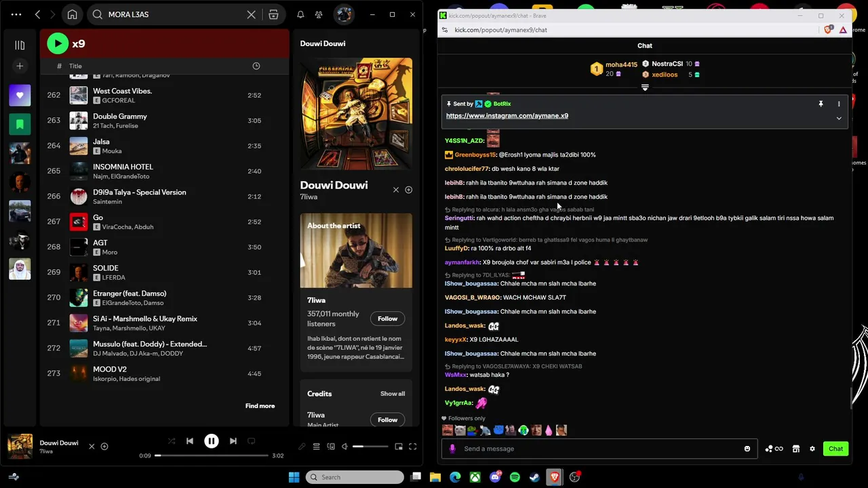The width and height of the screenshot is (868, 488).
Task: Open OBS from the taskbar
Action: click(574, 477)
